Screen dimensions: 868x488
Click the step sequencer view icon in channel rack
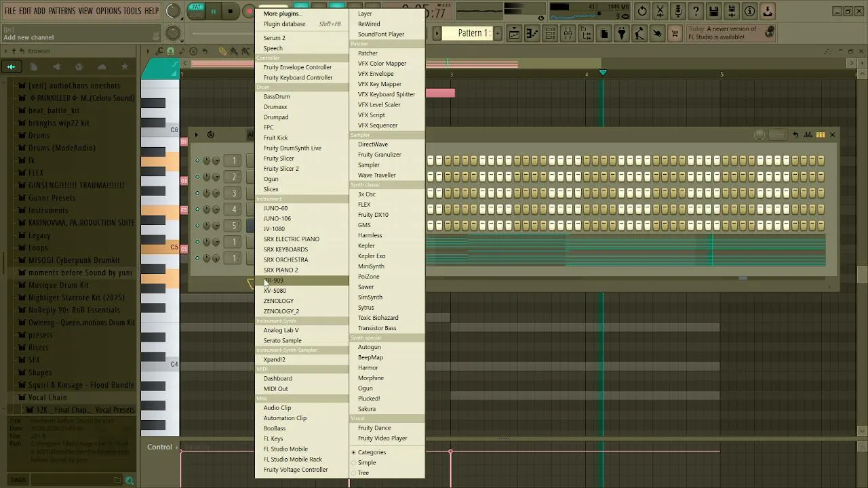click(821, 135)
